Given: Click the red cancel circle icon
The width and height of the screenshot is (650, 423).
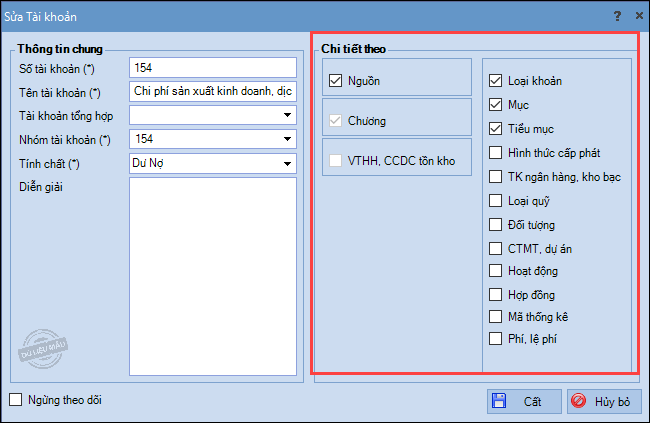Looking at the screenshot, I should [578, 401].
